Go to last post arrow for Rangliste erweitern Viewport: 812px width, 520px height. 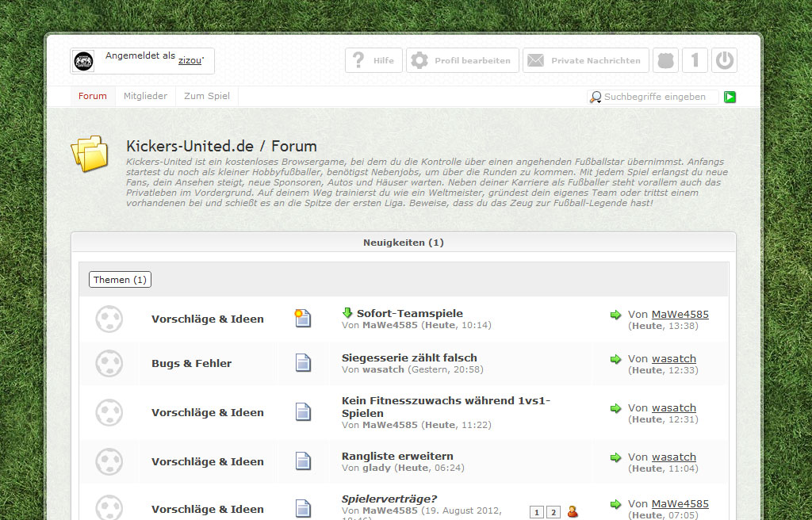[615, 458]
